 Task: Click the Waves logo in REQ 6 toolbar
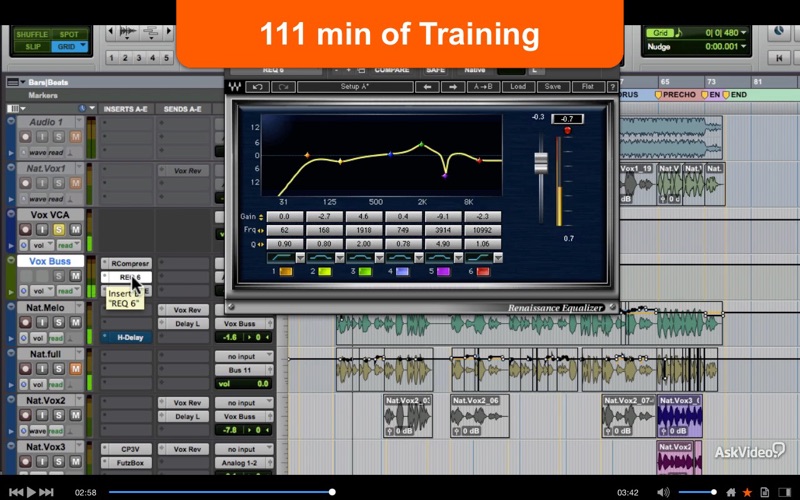(x=234, y=87)
